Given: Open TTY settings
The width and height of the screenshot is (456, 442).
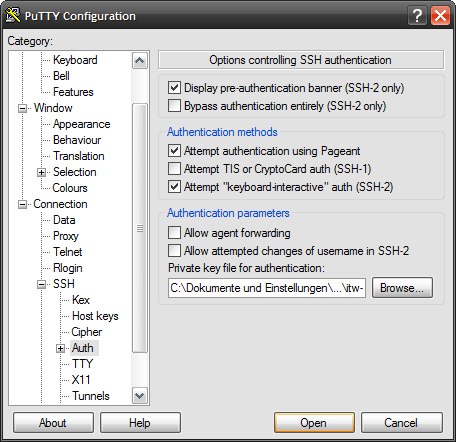Looking at the screenshot, I should [x=82, y=364].
